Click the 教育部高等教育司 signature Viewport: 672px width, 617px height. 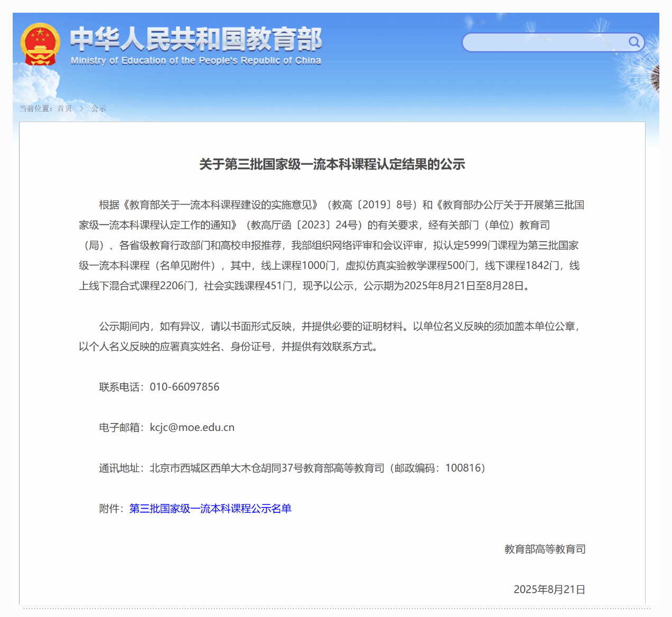[545, 549]
